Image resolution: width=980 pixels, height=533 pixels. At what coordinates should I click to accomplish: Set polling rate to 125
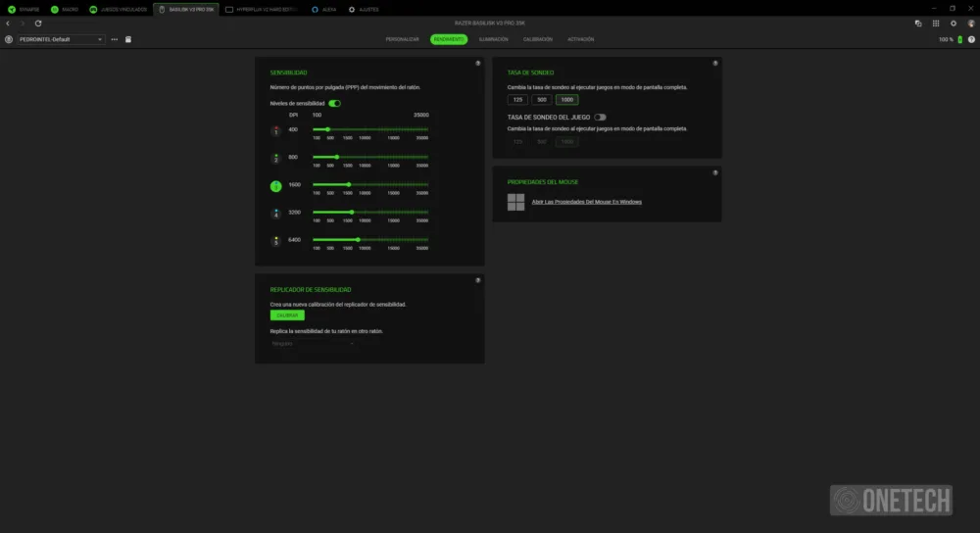tap(517, 99)
